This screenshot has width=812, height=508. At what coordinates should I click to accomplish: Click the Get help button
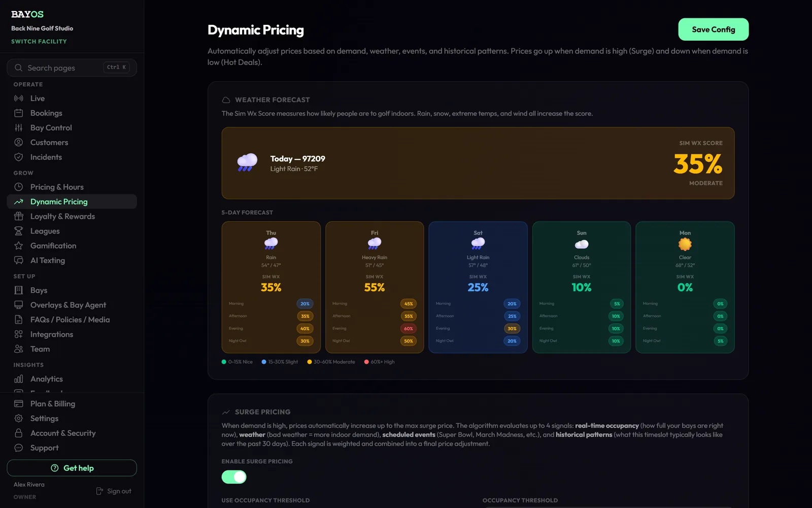click(72, 468)
